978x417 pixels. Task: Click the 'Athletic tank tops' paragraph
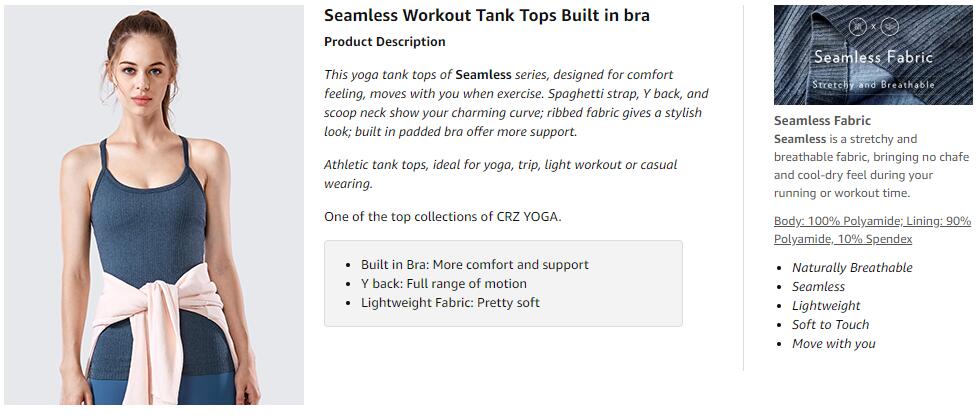pyautogui.click(x=500, y=174)
